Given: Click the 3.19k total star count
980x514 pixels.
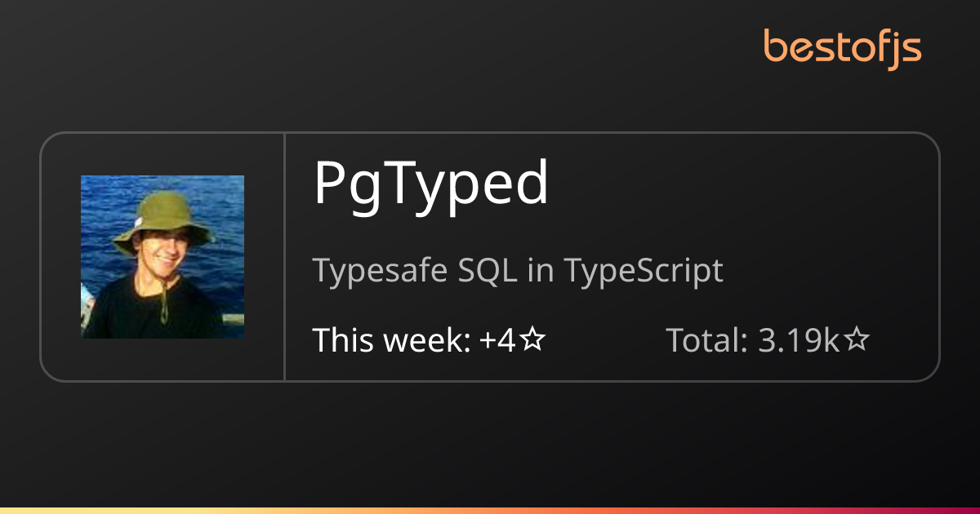Looking at the screenshot, I should point(799,340).
